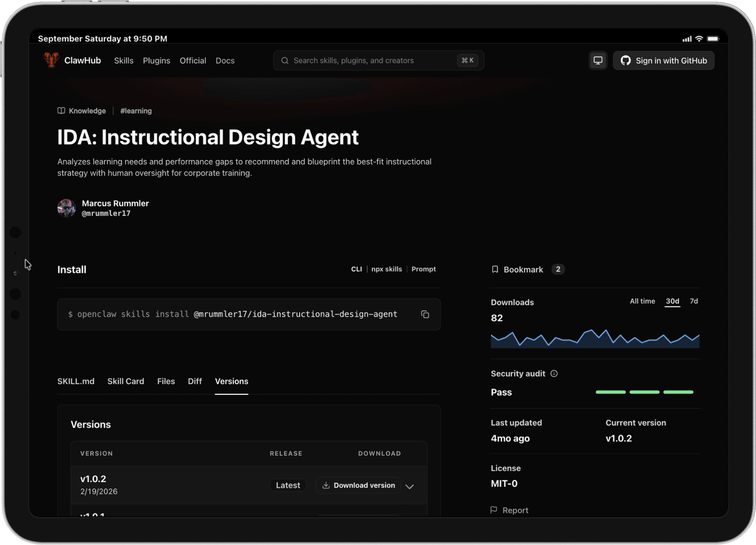Click the download arrow icon for v1.0.2
The height and width of the screenshot is (545, 756).
coord(326,485)
